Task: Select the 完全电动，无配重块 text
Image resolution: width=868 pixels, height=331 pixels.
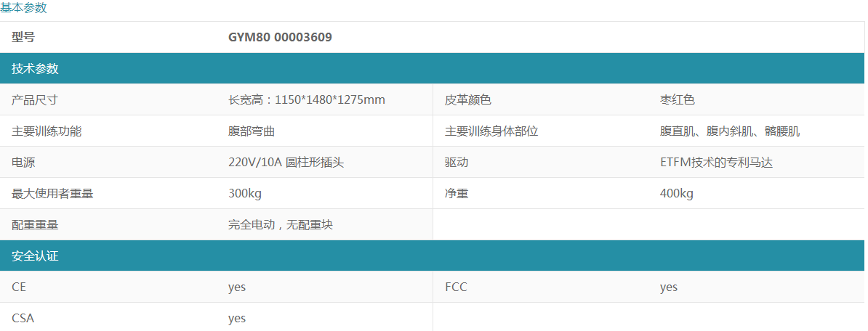Action: [x=281, y=225]
